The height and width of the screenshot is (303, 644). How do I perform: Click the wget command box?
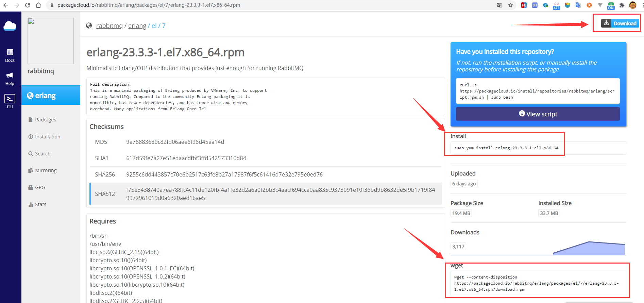pyautogui.click(x=538, y=283)
